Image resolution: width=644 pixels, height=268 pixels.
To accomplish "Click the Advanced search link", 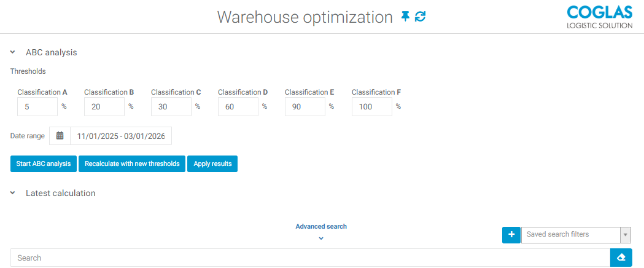I will (x=321, y=226).
